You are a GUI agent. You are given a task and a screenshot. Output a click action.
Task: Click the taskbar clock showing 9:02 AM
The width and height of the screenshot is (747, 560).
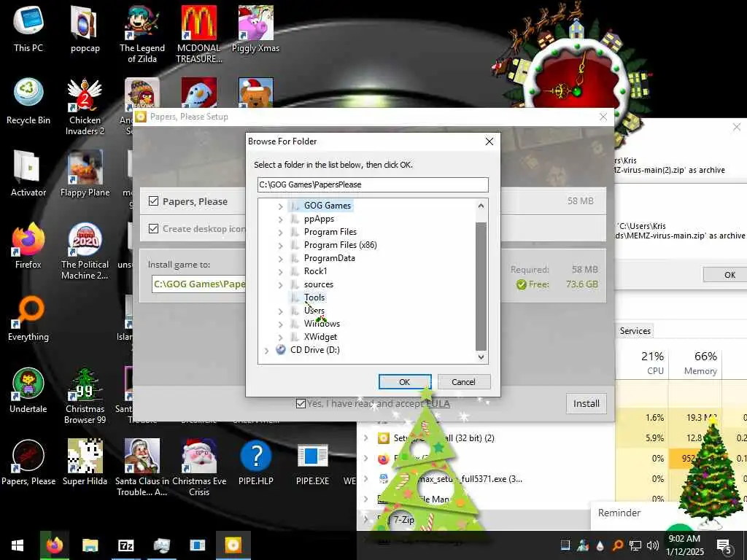pyautogui.click(x=684, y=545)
